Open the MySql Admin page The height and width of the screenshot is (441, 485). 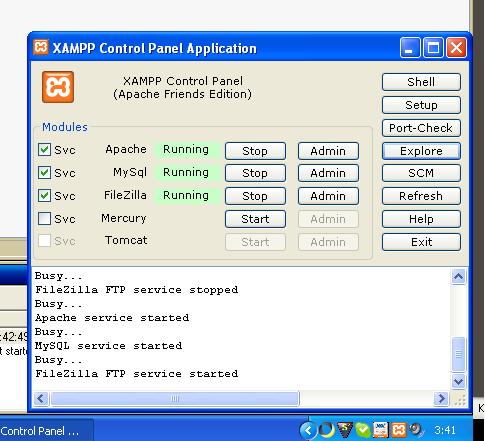[x=328, y=173]
